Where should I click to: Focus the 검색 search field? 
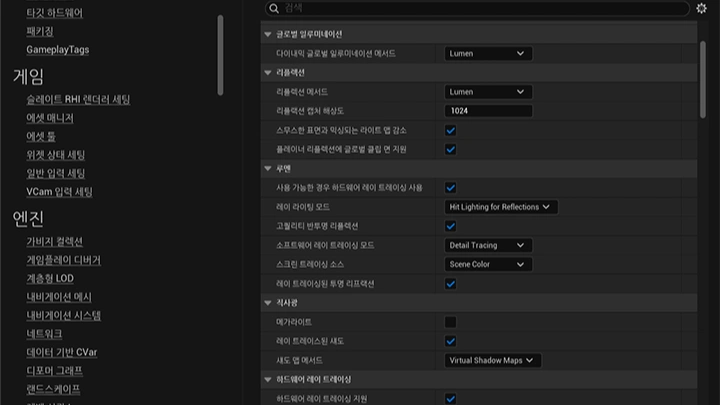[480, 8]
